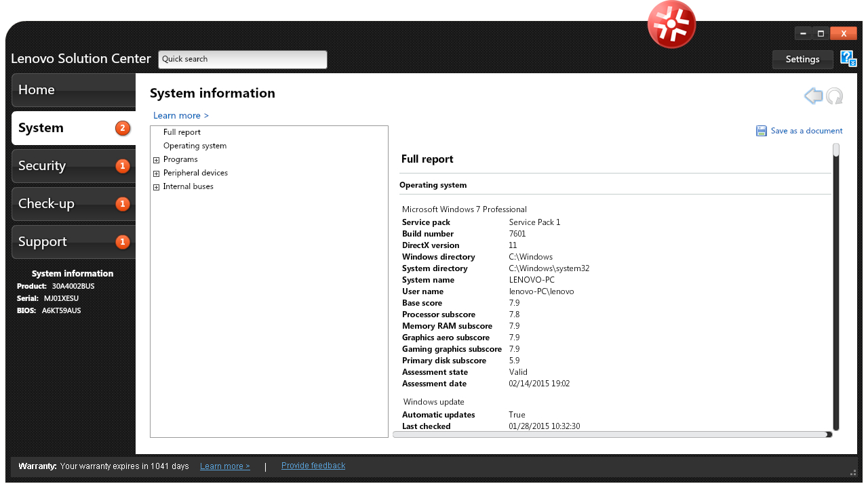
Task: Click the build number value 7601
Action: point(517,234)
